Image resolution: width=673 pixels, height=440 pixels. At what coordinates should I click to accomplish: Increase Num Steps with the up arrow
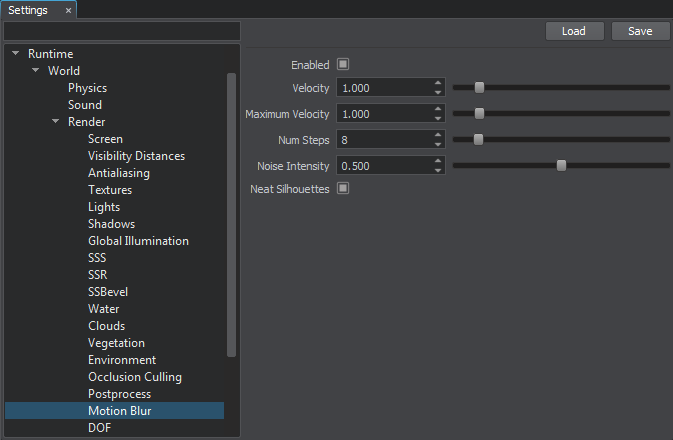438,135
